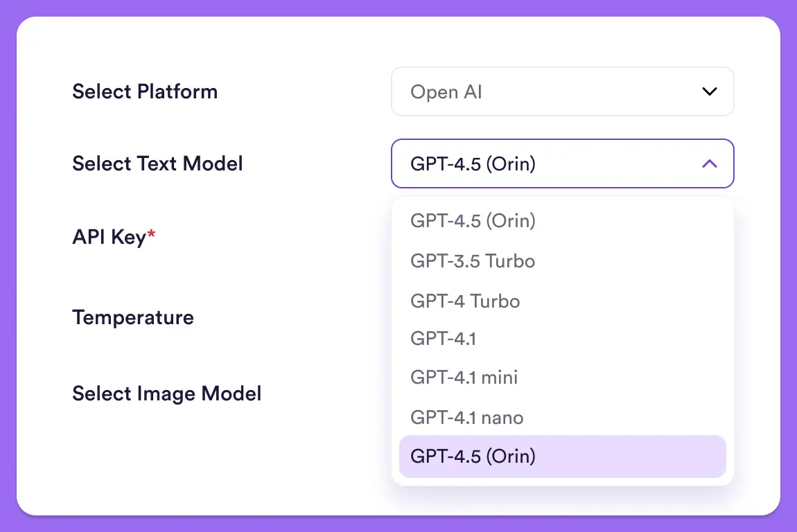Choose the first GPT-4.5 (Orin) option in list
Image resolution: width=797 pixels, height=532 pixels.
click(x=562, y=221)
